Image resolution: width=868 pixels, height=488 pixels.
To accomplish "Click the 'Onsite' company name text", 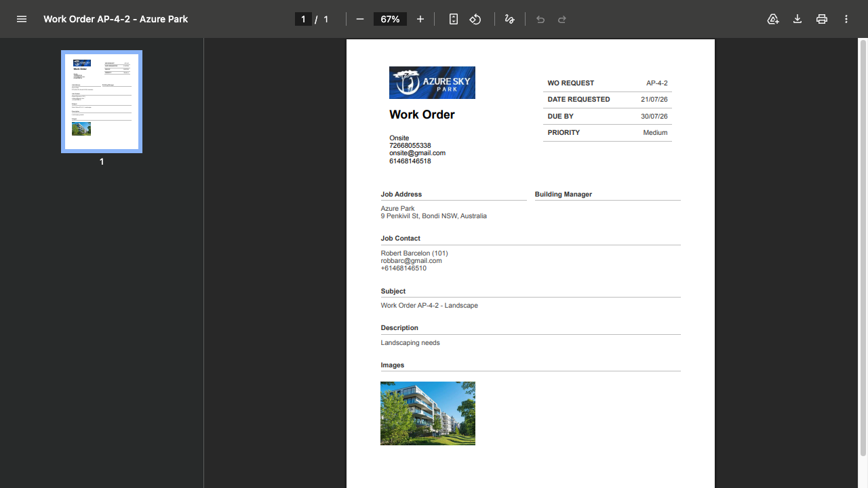I will coord(399,138).
